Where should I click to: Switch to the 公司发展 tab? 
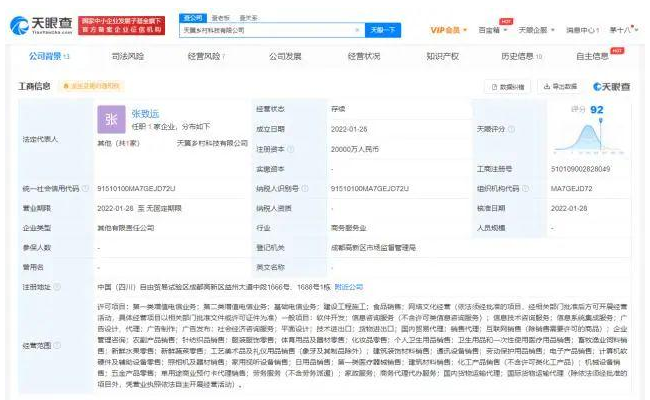[x=285, y=56]
